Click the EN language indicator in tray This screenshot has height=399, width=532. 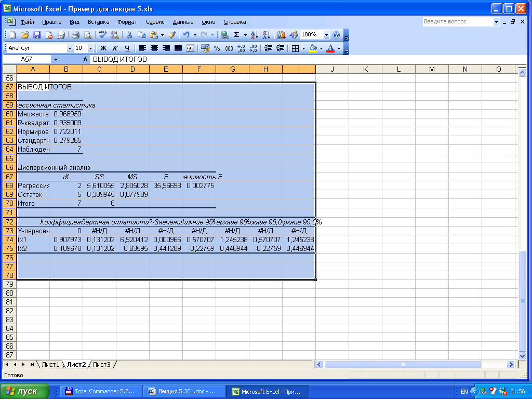pos(464,392)
